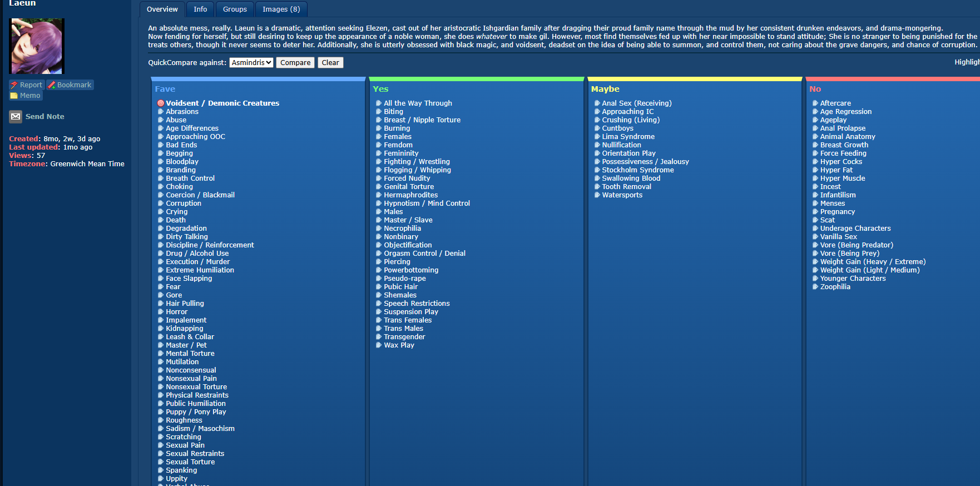Switch to the Info tab
Viewport: 980px width, 486px height.
point(200,9)
